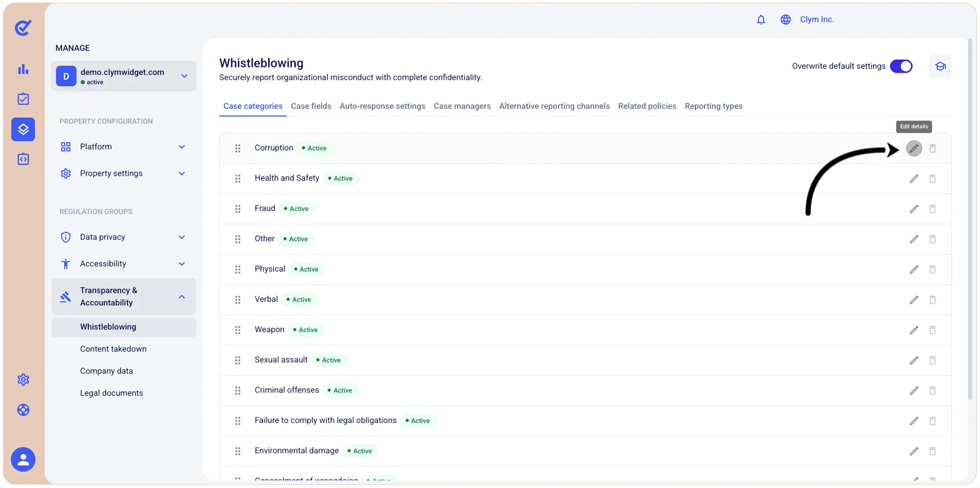Open the code snippet sidebar icon
The height and width of the screenshot is (488, 980).
point(24,159)
